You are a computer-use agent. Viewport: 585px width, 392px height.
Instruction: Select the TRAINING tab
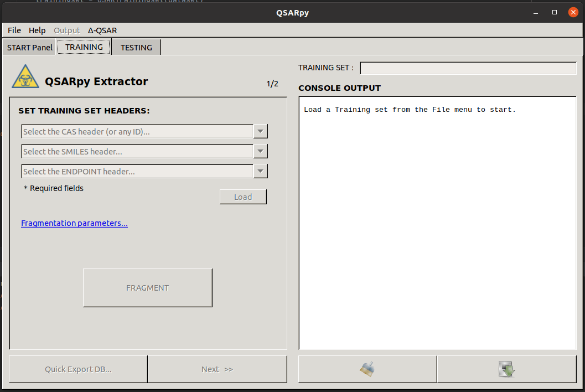coord(84,47)
